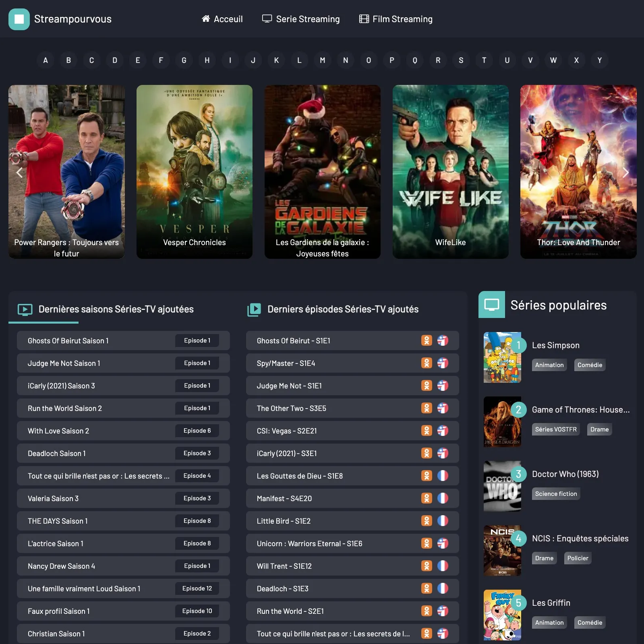Open the Serie Streaming menu
Viewport: 644px width, 644px height.
(301, 19)
